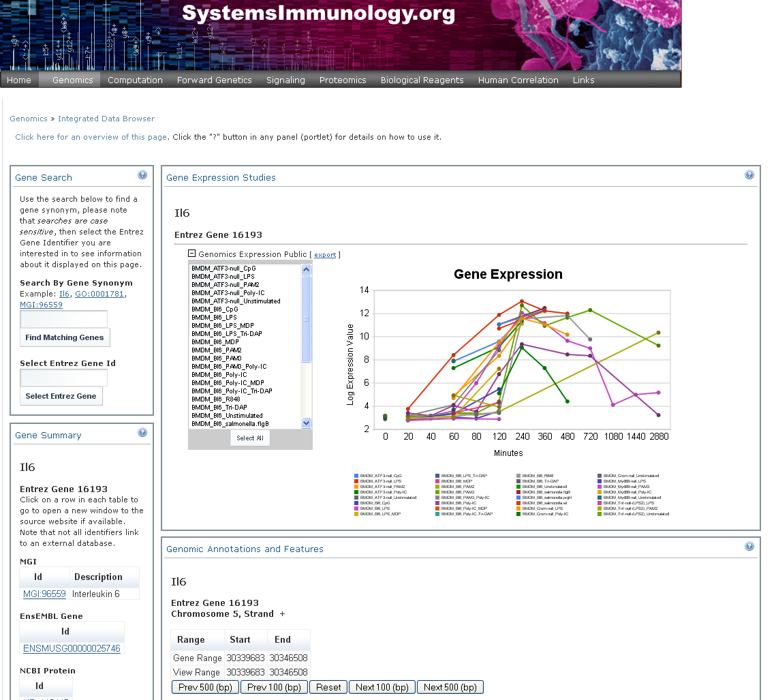Select BMDM_Bl6_Unstimulated in the dataset list
Screen dimensions: 776x700
(x=245, y=416)
